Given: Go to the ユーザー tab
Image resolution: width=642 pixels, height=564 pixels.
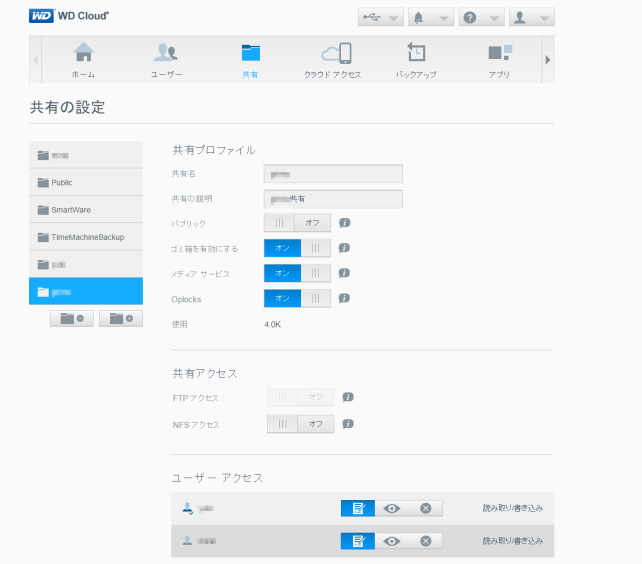Looking at the screenshot, I should pos(166,60).
